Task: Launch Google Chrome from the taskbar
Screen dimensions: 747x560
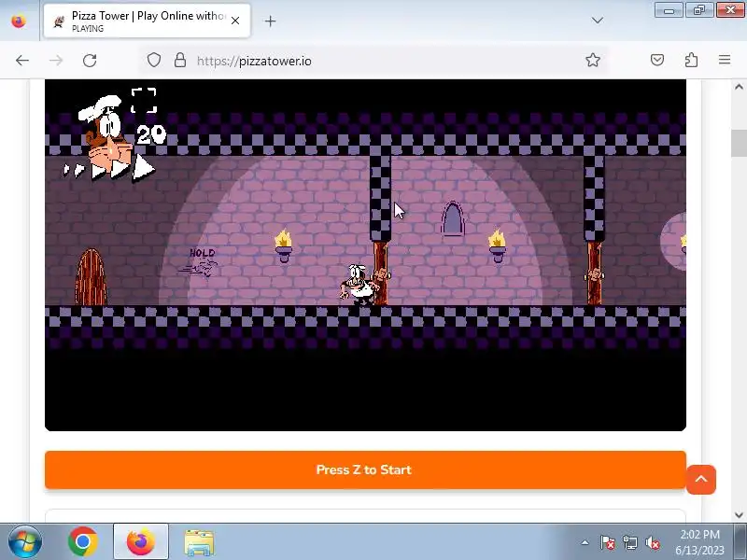Action: coord(83,542)
